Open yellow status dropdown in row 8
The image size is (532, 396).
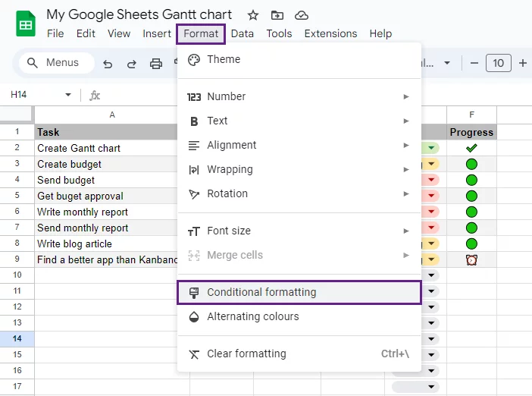(x=431, y=244)
